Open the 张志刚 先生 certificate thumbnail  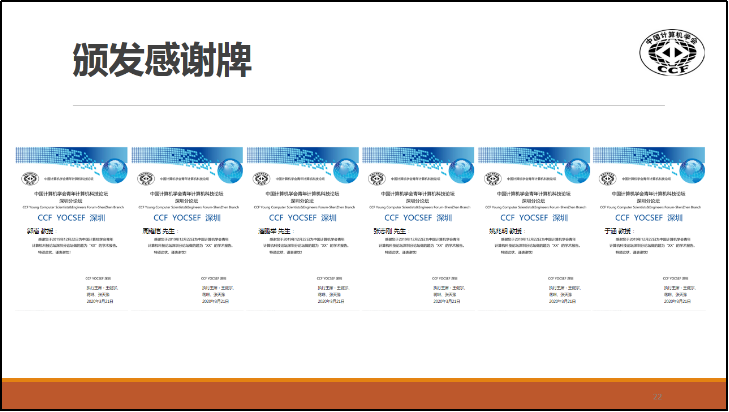(x=418, y=228)
